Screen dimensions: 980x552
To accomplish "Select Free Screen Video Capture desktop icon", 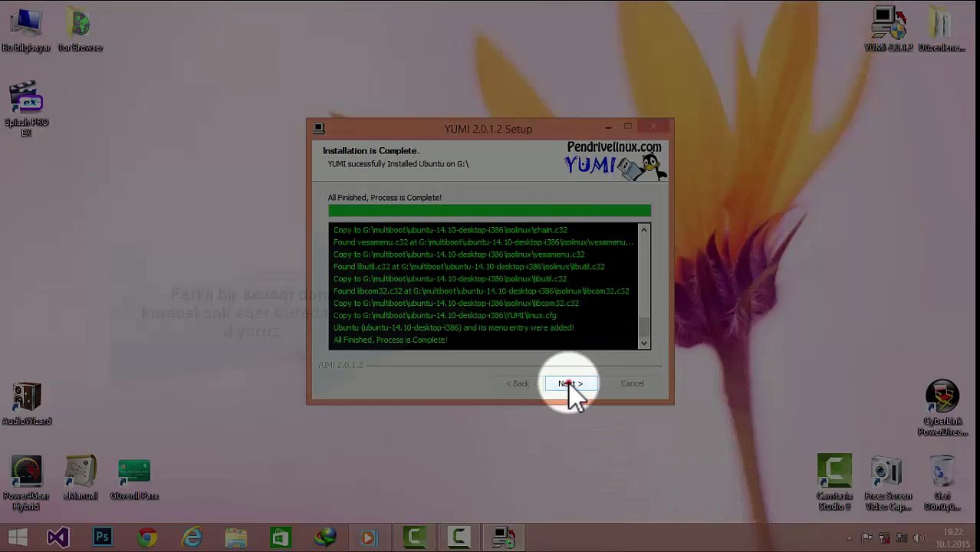I will 888,483.
